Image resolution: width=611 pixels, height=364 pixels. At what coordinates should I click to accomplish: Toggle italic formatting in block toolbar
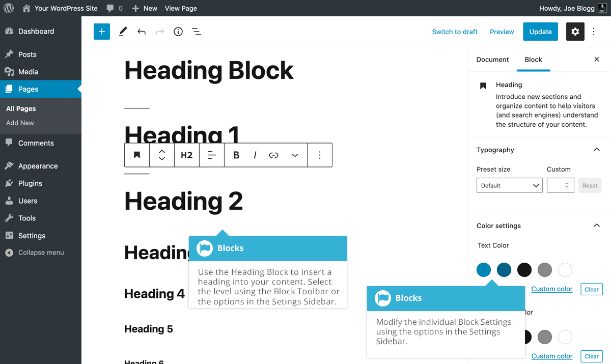(255, 155)
